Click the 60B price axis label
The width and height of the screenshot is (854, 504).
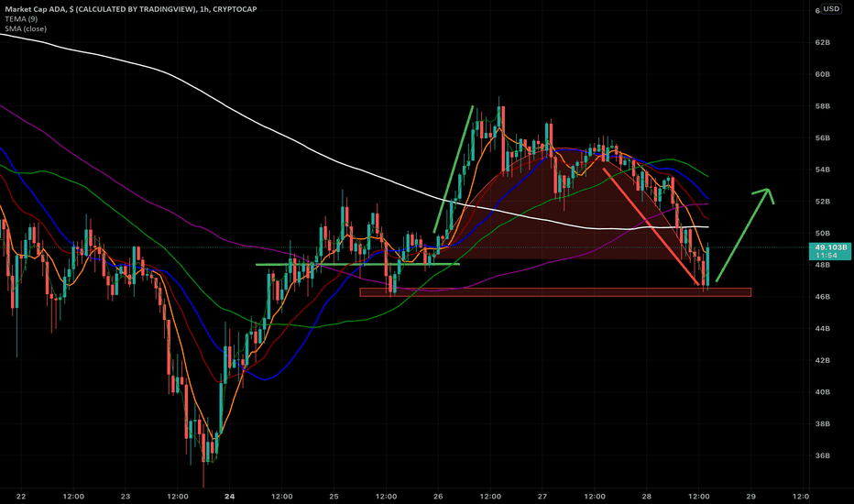pyautogui.click(x=823, y=74)
